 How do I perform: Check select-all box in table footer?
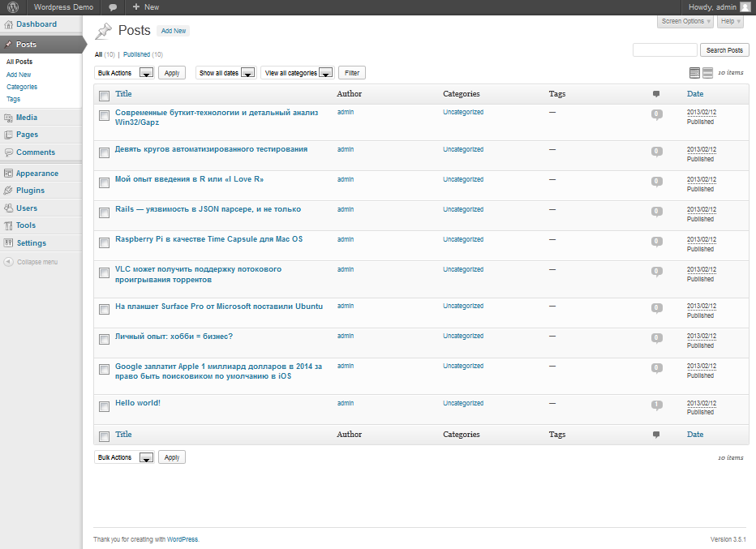click(104, 436)
